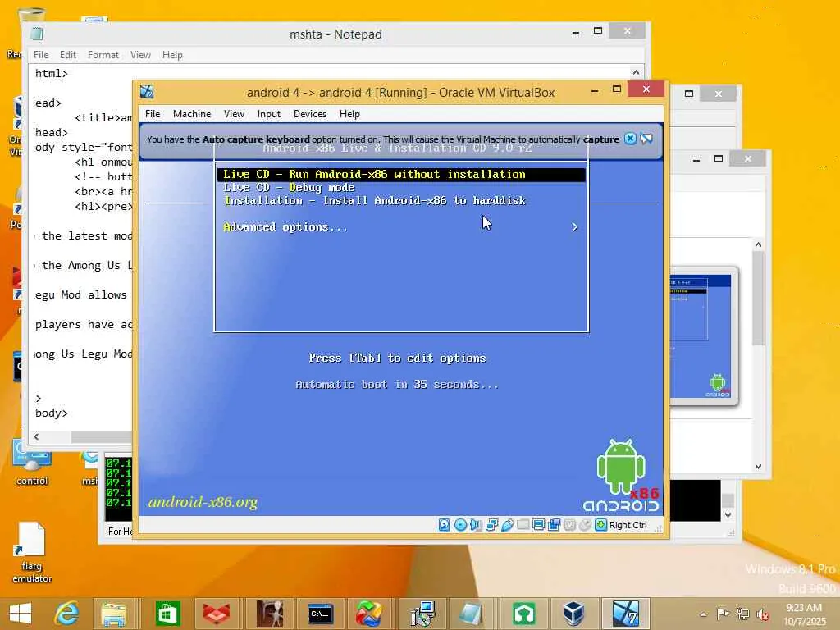Open the Command Prompt taskbar icon
Image resolution: width=840 pixels, height=630 pixels.
[321, 614]
